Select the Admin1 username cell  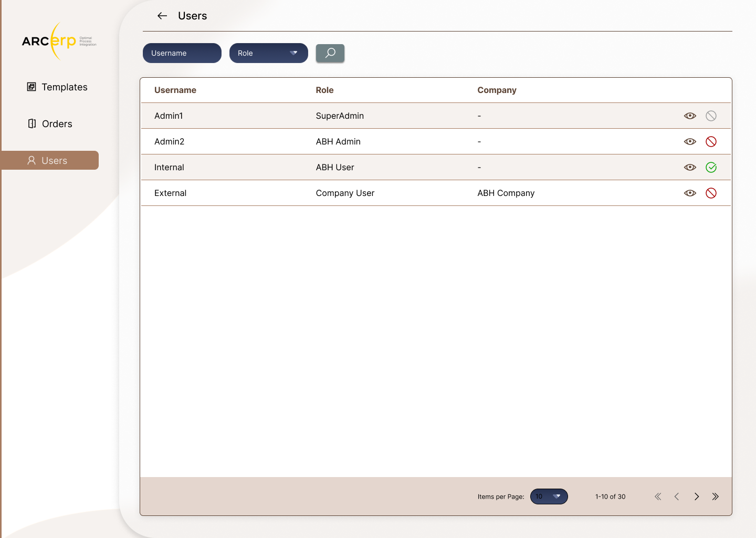(169, 116)
